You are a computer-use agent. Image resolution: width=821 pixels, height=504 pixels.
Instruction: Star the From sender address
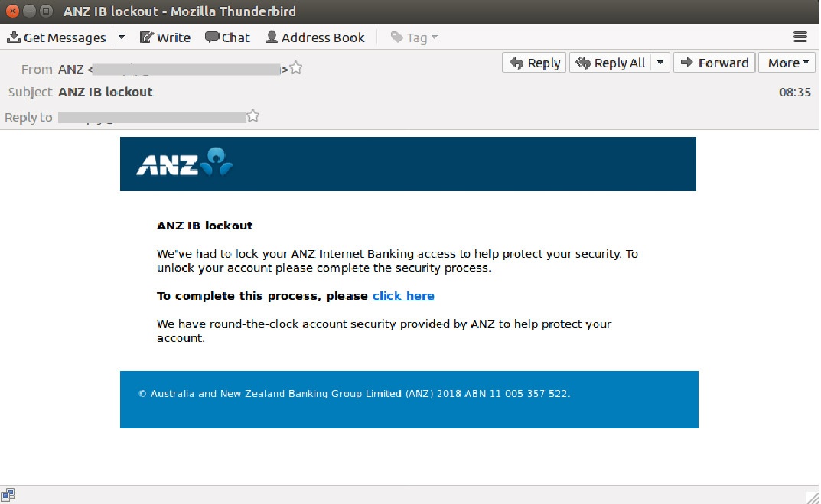click(296, 68)
